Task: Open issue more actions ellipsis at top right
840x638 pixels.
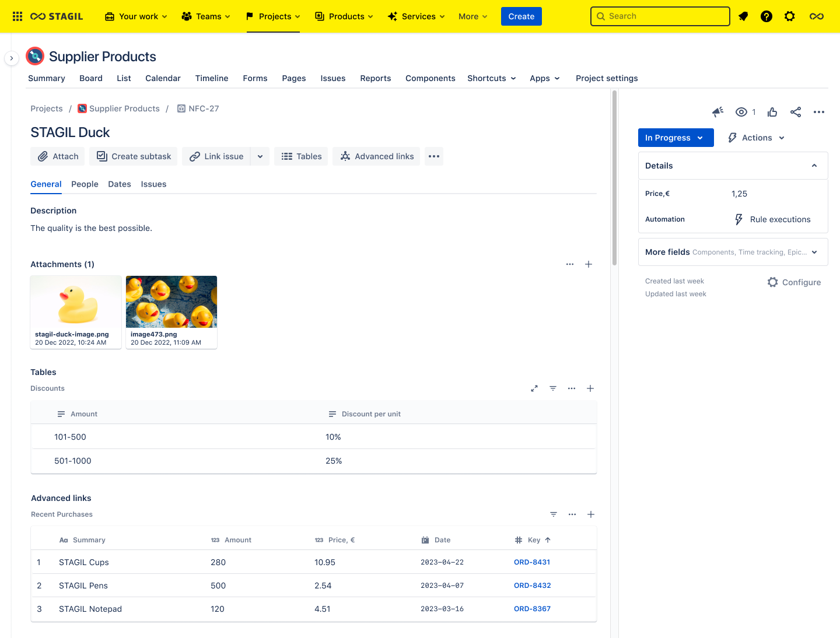Action: pyautogui.click(x=819, y=112)
